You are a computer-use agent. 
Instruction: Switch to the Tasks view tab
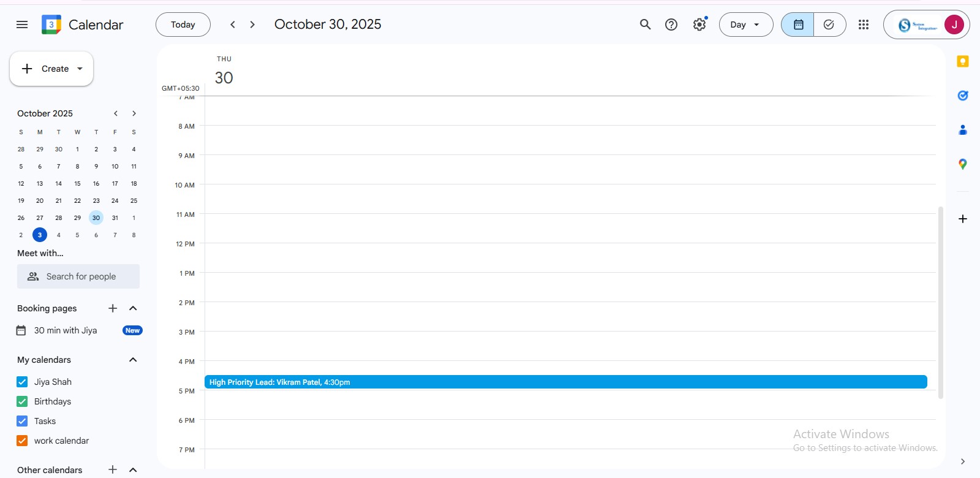pos(829,25)
